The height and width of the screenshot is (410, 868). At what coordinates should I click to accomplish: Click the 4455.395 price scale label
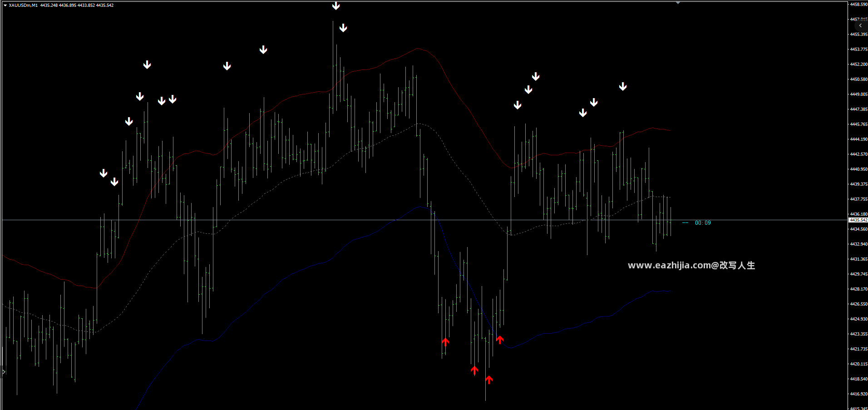[858, 35]
